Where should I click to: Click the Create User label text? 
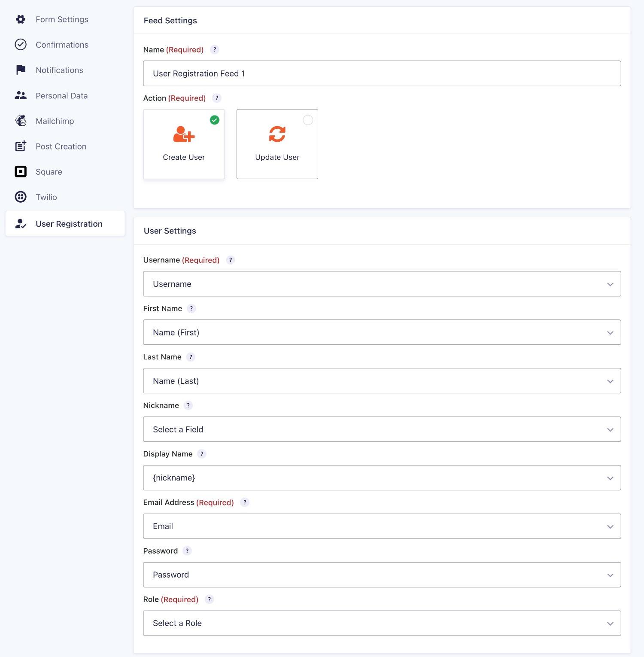[184, 157]
